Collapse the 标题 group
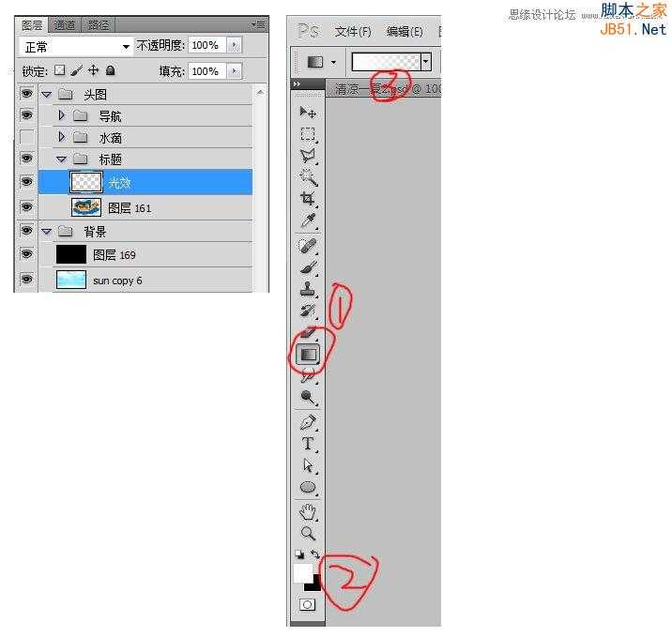 pyautogui.click(x=61, y=159)
